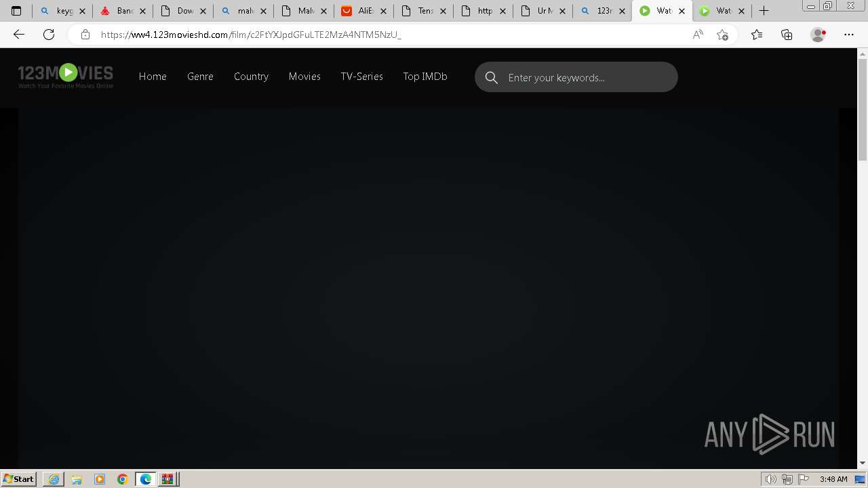Image resolution: width=868 pixels, height=488 pixels.
Task: Click the address bar URL
Action: 251,35
